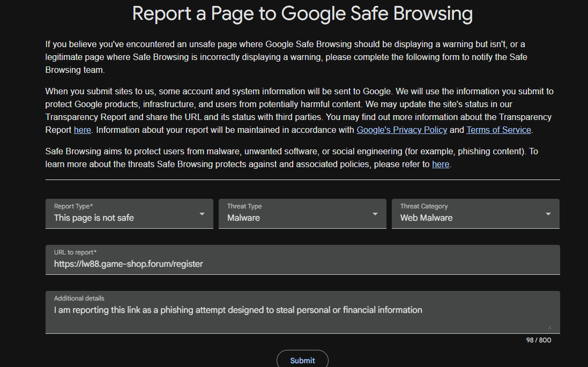Image resolution: width=588 pixels, height=367 pixels.
Task: Open the Report Type dropdown
Action: [129, 214]
